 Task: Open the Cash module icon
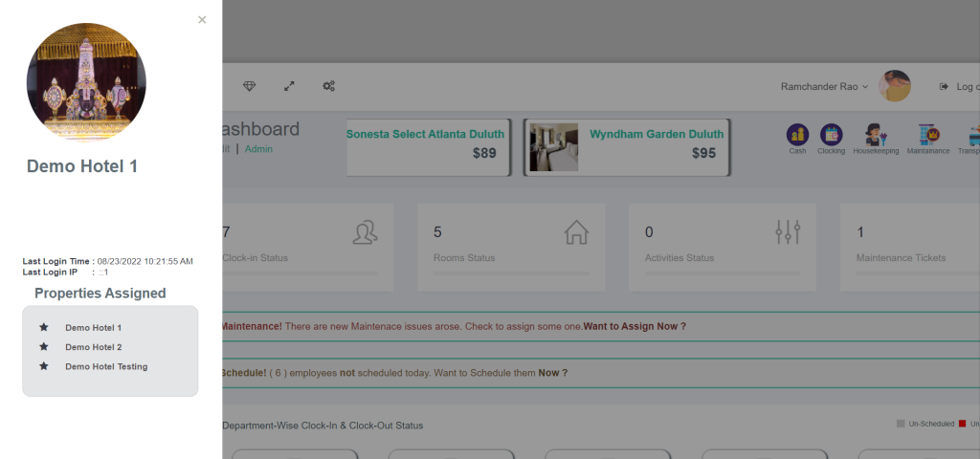(797, 136)
